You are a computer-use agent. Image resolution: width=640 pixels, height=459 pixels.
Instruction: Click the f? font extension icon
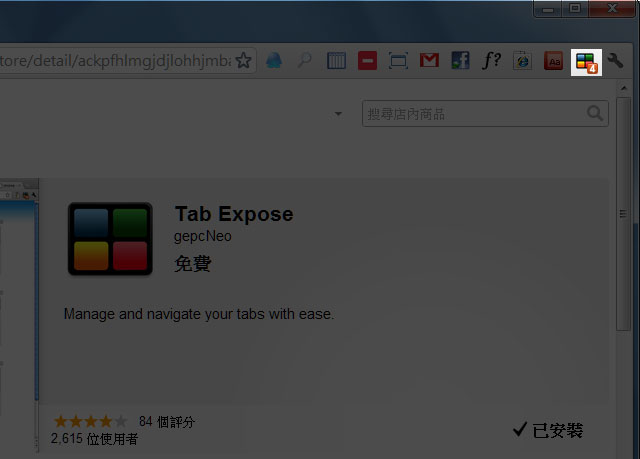click(491, 60)
